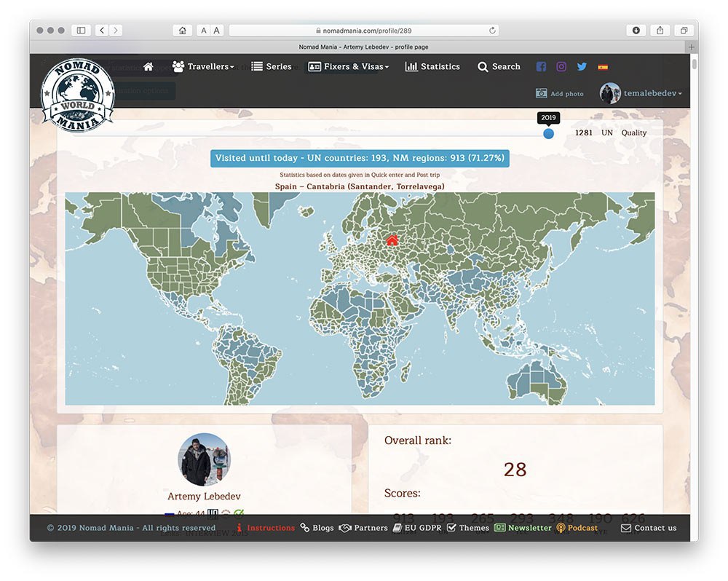Open Themes footer link

[x=468, y=528]
